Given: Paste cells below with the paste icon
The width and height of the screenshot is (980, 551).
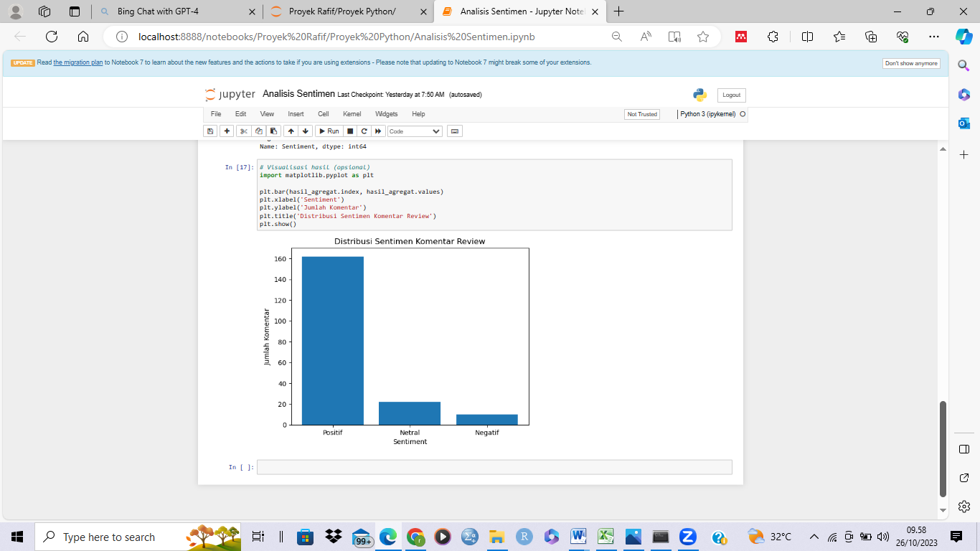Looking at the screenshot, I should click(273, 131).
